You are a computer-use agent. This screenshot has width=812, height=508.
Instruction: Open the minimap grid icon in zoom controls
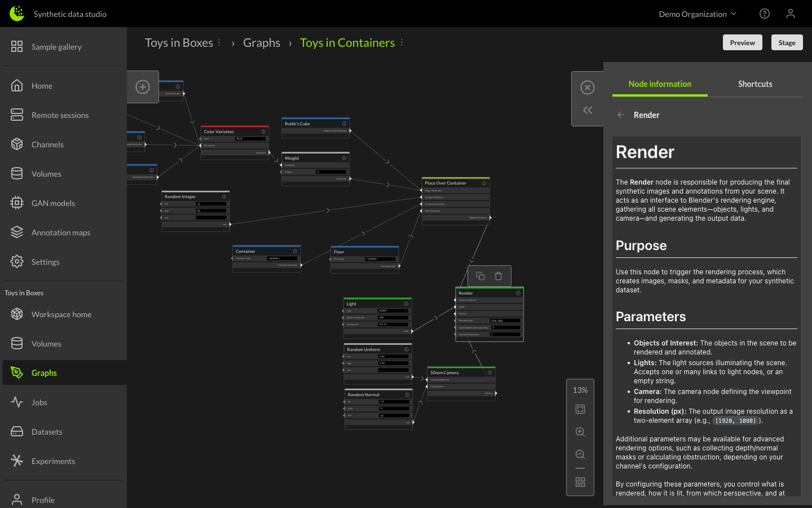(580, 482)
